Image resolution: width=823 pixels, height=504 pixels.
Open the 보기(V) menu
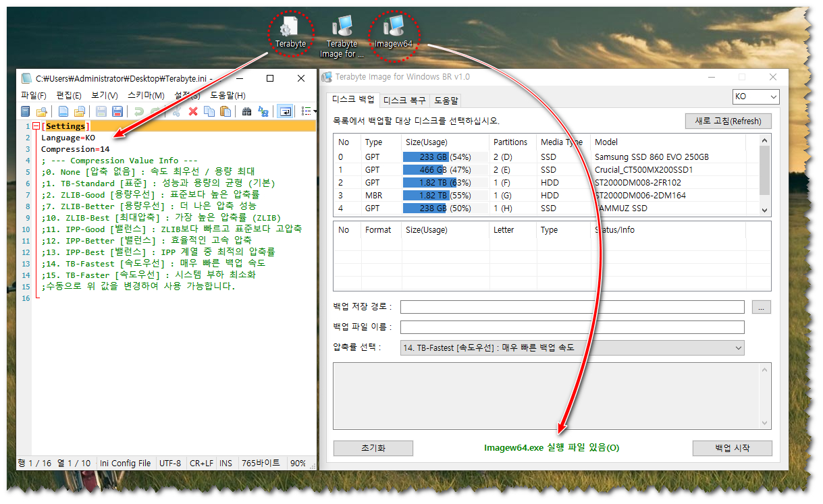pyautogui.click(x=105, y=96)
